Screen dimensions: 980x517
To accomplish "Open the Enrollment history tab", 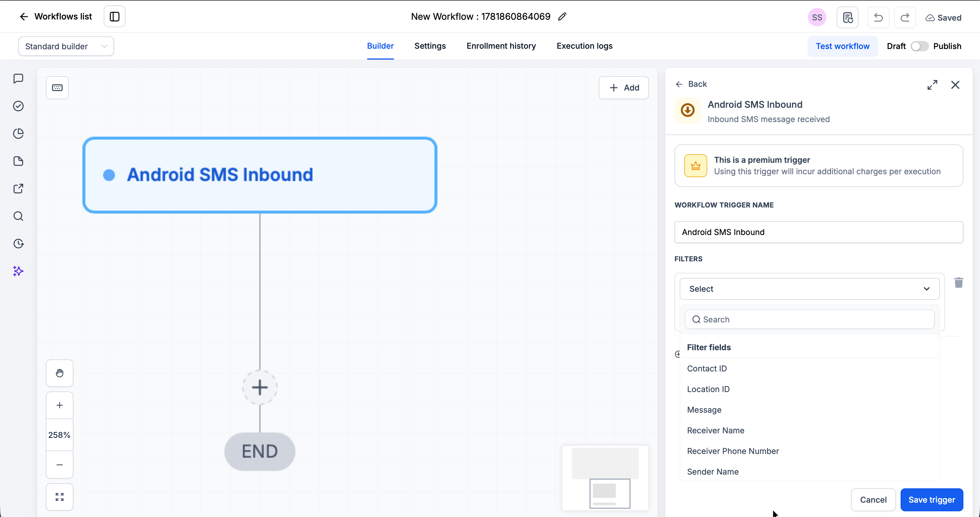I will (x=501, y=46).
